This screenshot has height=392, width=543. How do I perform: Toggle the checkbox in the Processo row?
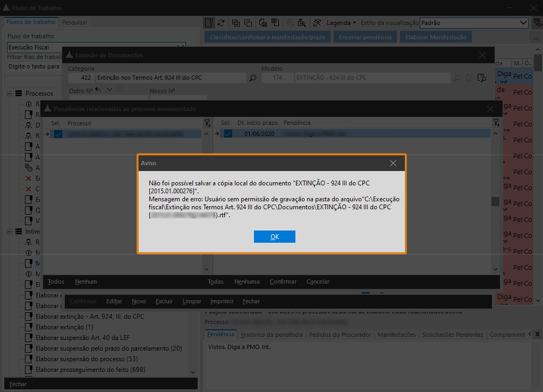pyautogui.click(x=58, y=134)
